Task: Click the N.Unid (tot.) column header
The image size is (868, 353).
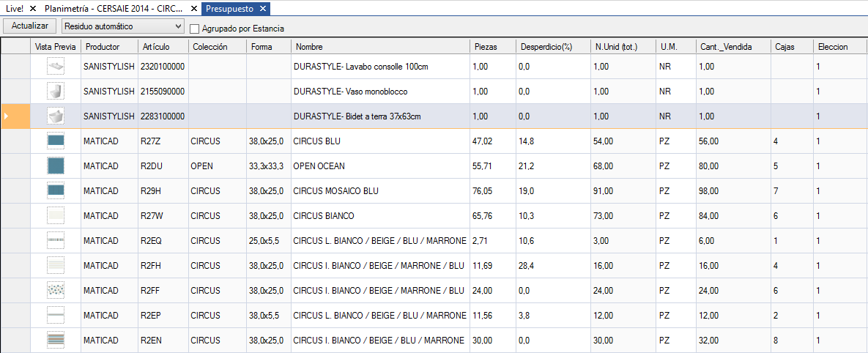Action: click(623, 46)
